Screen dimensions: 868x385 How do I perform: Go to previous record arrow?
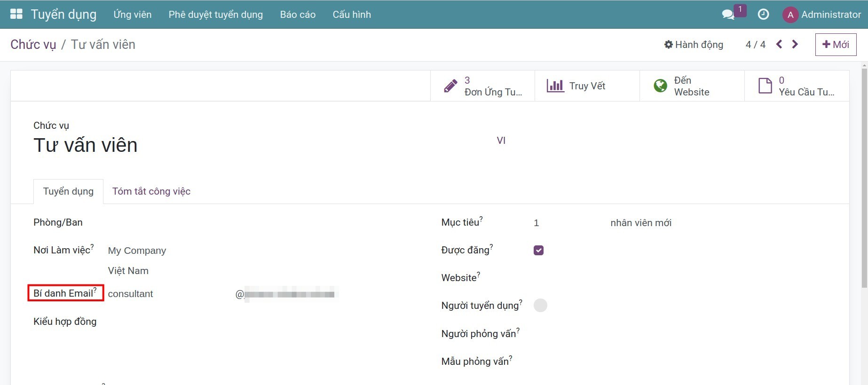tap(779, 44)
